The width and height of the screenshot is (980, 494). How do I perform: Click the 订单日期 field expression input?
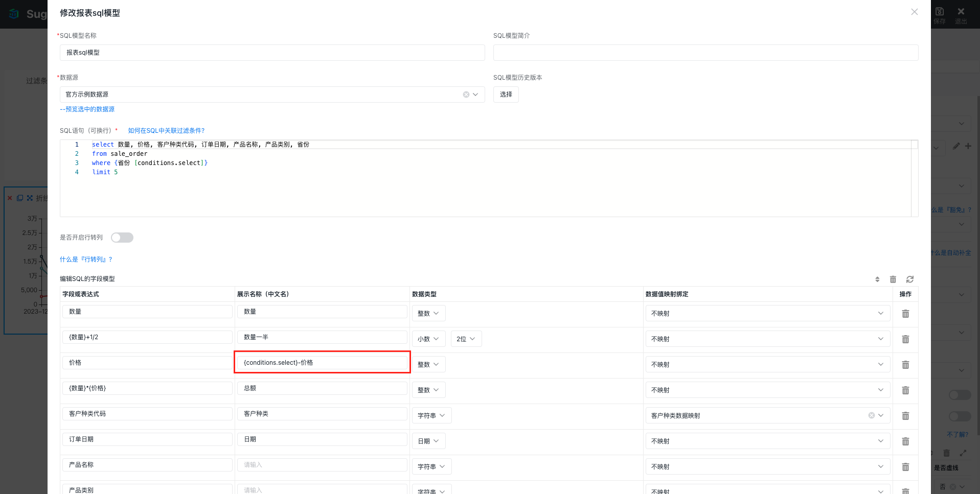click(147, 439)
